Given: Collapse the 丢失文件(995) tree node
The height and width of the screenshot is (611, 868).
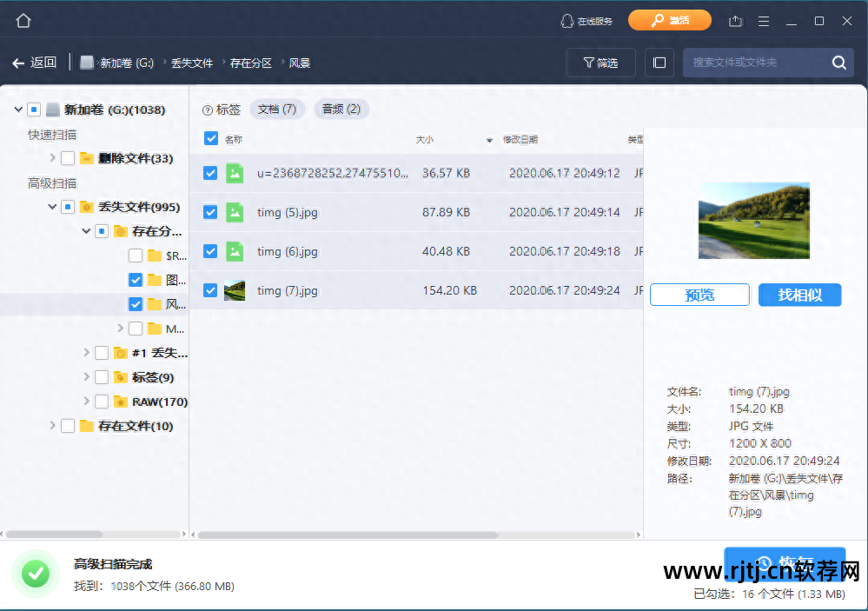Looking at the screenshot, I should tap(52, 206).
